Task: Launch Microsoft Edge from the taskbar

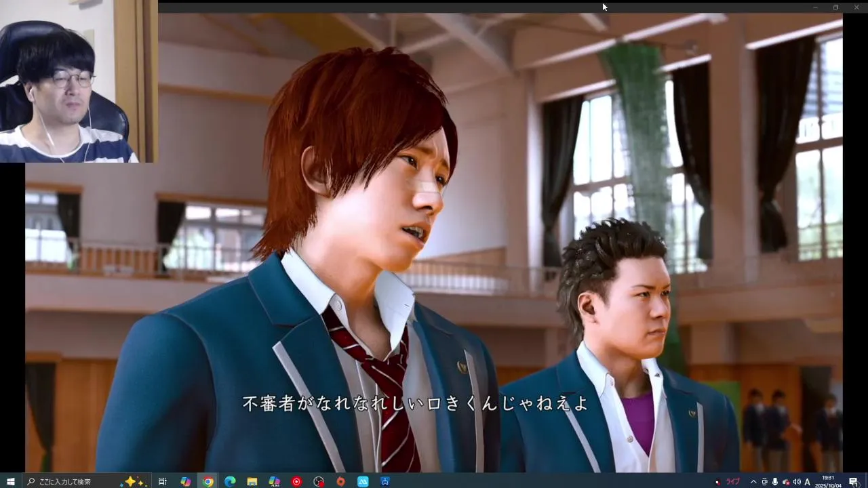Action: point(230,482)
